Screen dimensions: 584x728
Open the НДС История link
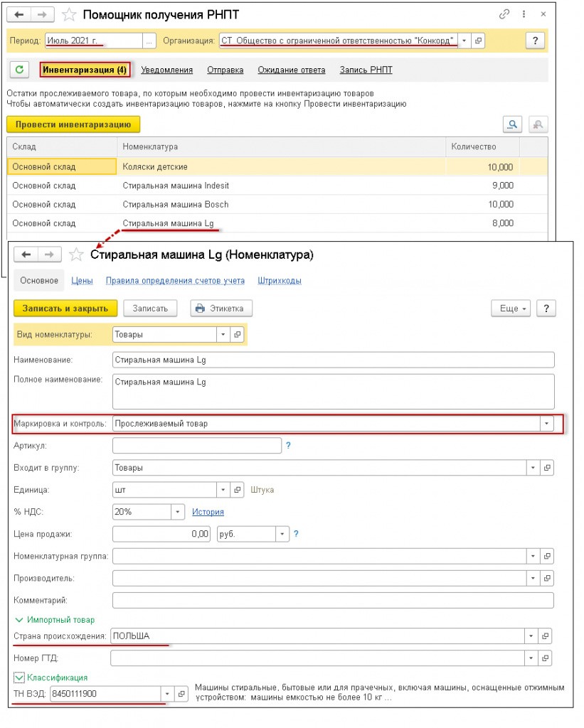pyautogui.click(x=208, y=512)
